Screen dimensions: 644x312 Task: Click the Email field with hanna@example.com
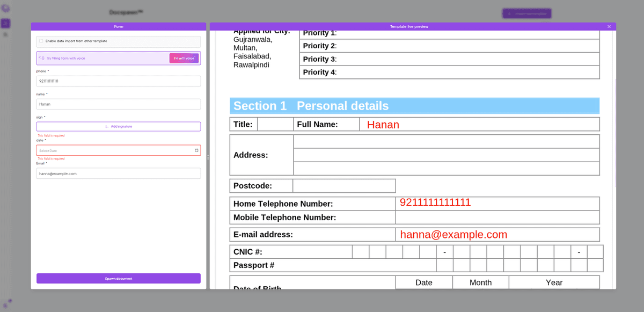(118, 173)
